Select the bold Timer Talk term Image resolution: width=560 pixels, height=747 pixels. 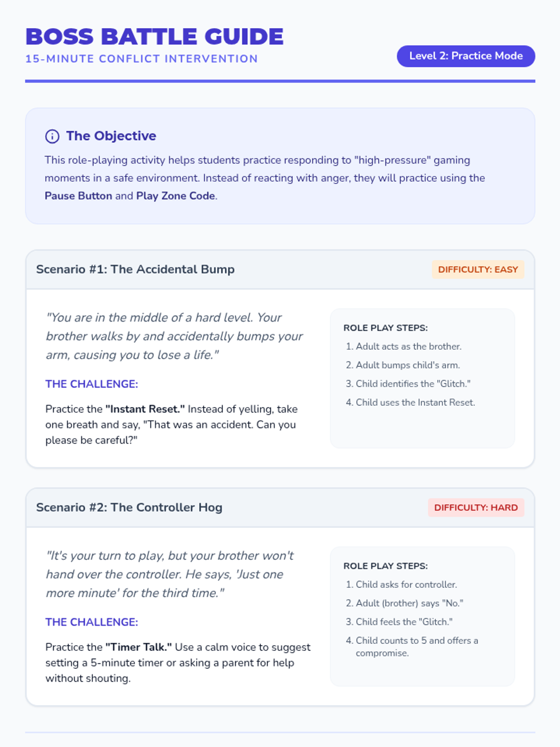click(x=139, y=647)
